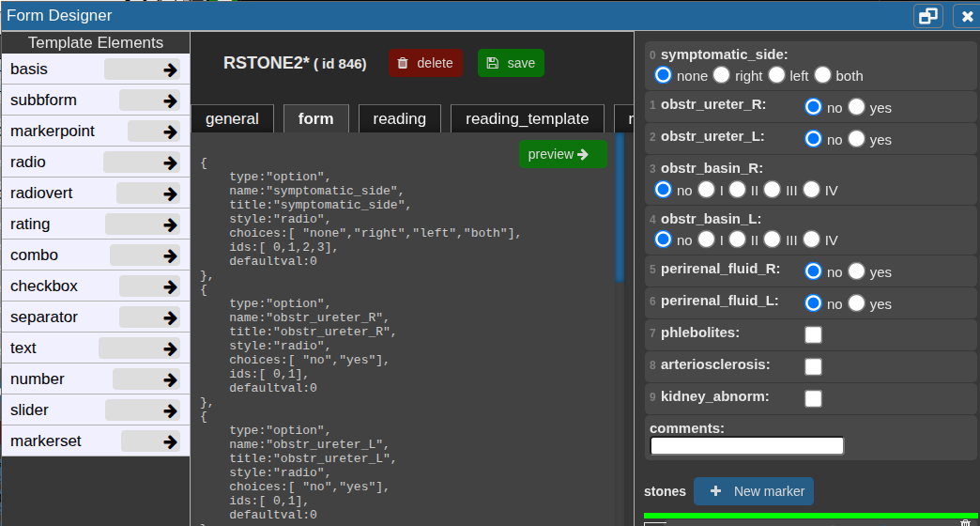Click the comments text field
Image resolution: width=980 pixels, height=526 pixels.
[747, 446]
